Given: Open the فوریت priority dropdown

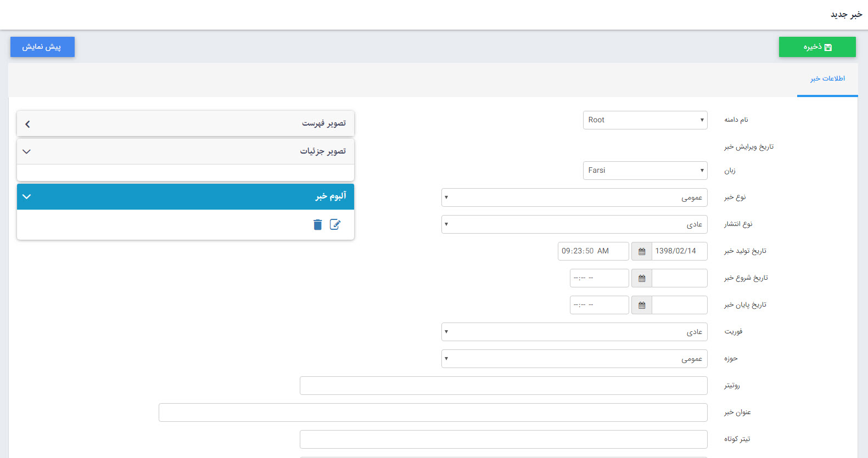Looking at the screenshot, I should 574,332.
